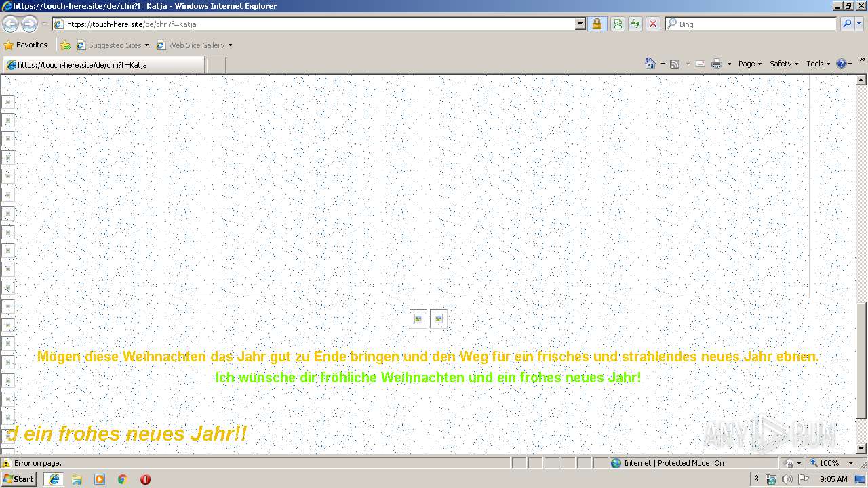This screenshot has width=868, height=488.
Task: Click the Print icon
Action: pos(717,64)
